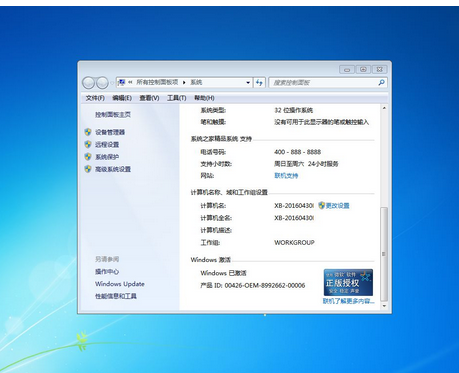459x373 pixels.
Task: Click the Back navigation arrow button
Action: tap(89, 83)
